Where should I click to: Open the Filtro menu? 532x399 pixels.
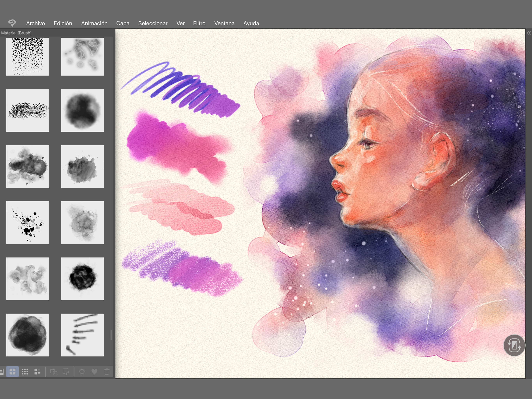199,23
